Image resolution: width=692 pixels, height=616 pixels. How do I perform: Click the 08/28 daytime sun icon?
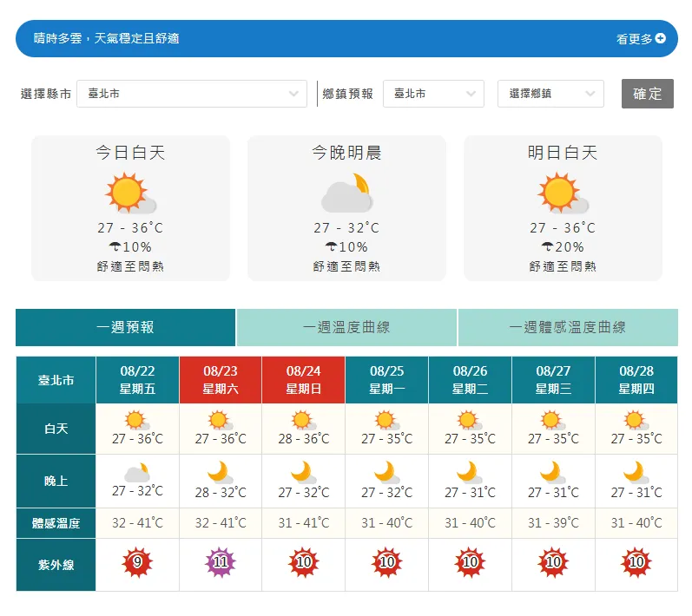point(636,420)
